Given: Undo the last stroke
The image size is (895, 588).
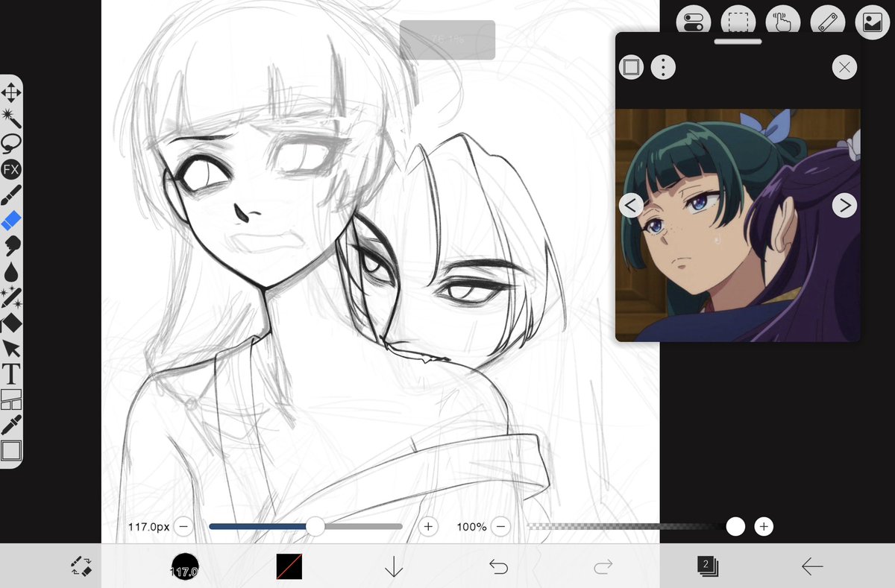Looking at the screenshot, I should point(498,567).
